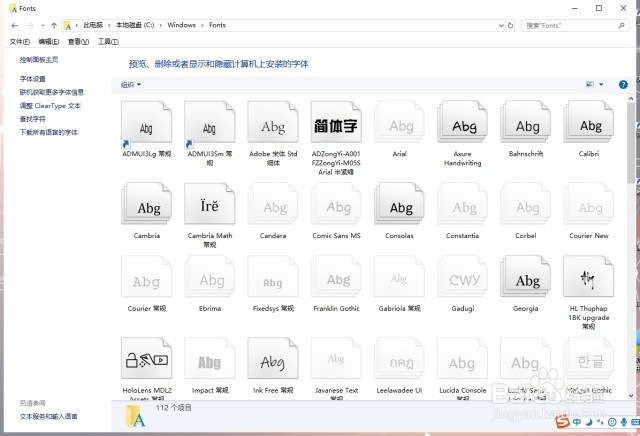
Task: Open the help button
Action: tap(623, 85)
